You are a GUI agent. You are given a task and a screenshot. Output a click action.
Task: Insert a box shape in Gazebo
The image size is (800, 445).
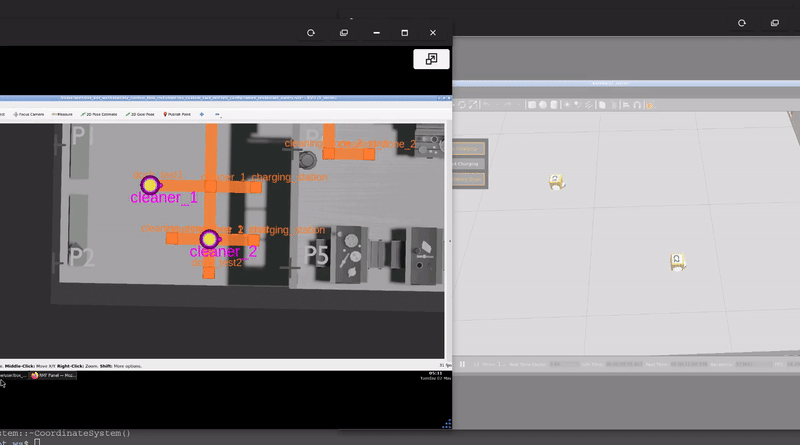coord(532,105)
